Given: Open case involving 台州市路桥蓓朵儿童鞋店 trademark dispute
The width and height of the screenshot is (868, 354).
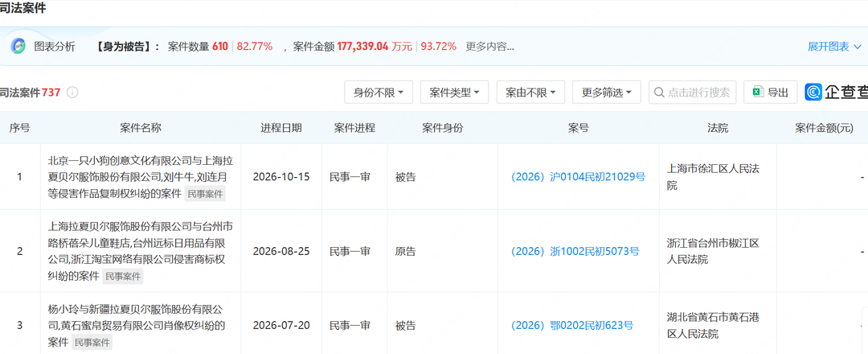Looking at the screenshot, I should pyautogui.click(x=141, y=251).
